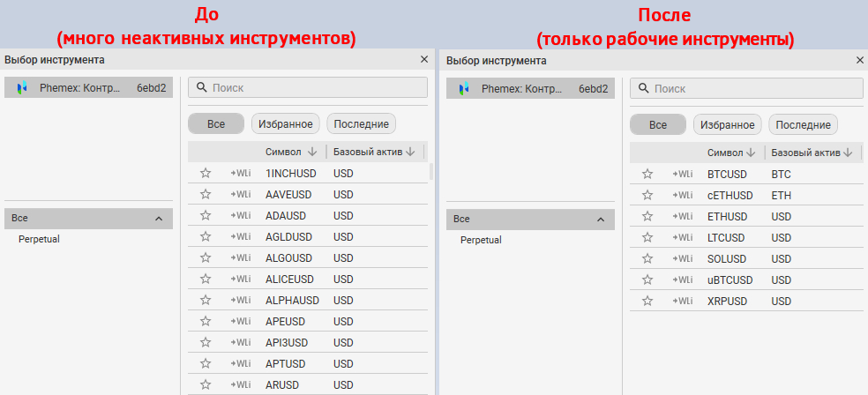
Task: Click star icon next to ALPHAUSD
Action: click(x=206, y=301)
